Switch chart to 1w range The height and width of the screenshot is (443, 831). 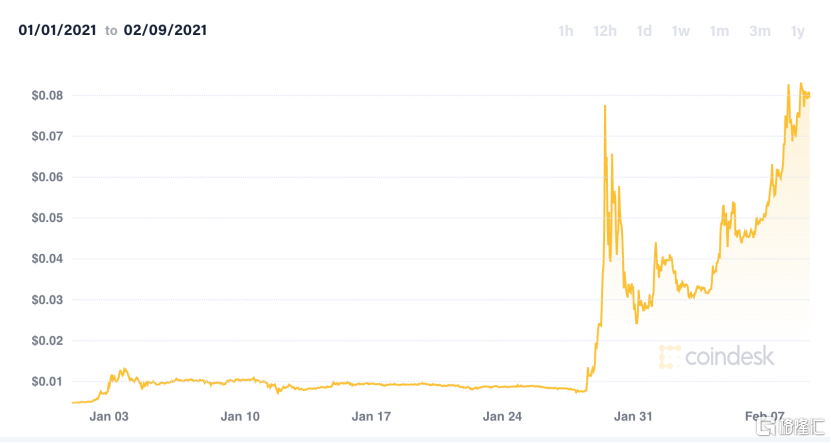click(681, 31)
